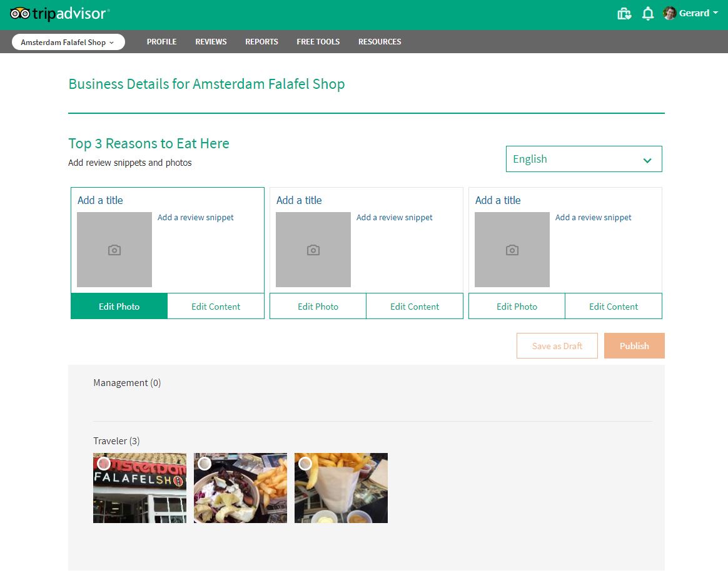Click the camera placeholder in third card
The height and width of the screenshot is (580, 728).
(x=512, y=250)
